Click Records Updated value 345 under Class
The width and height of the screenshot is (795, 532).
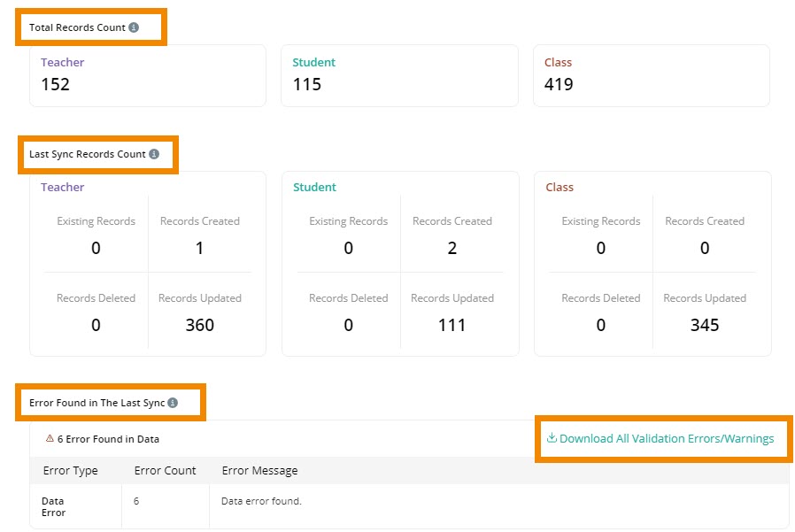705,324
